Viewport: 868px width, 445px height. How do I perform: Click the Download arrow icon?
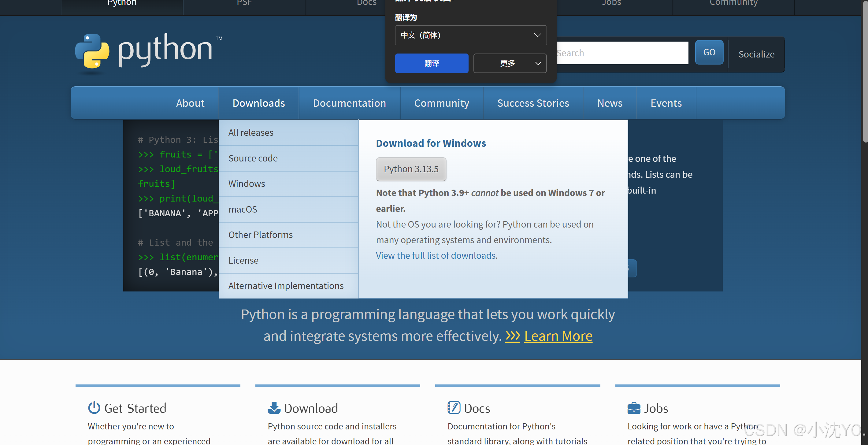274,408
